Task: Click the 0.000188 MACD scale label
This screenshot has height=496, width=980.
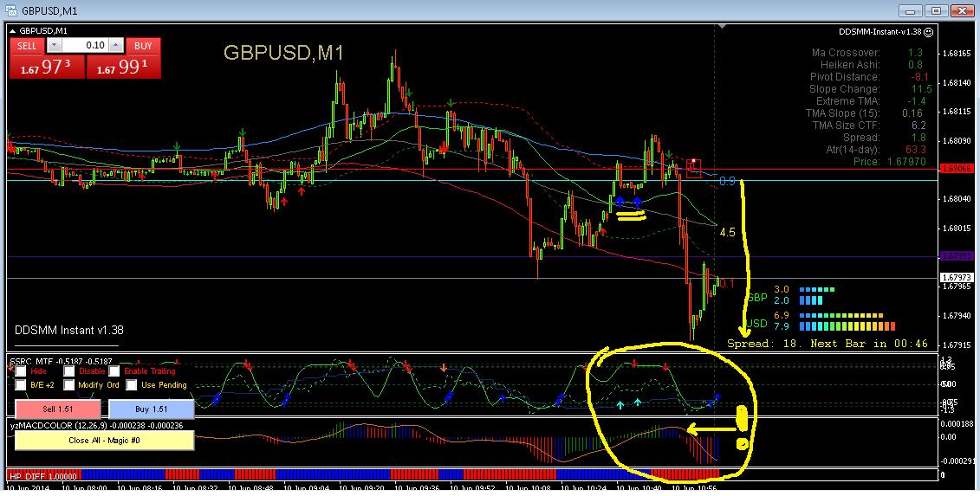Action: [957, 423]
